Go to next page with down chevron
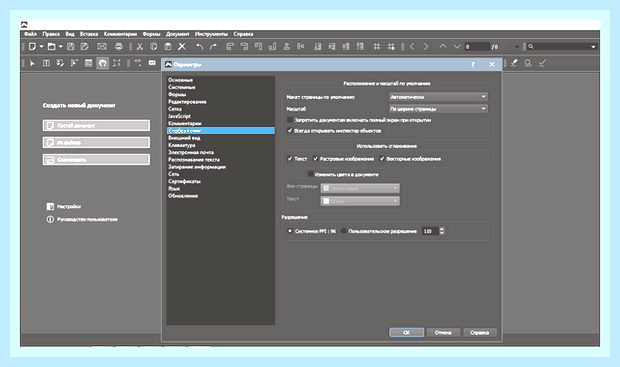The image size is (620, 367). pos(457,47)
